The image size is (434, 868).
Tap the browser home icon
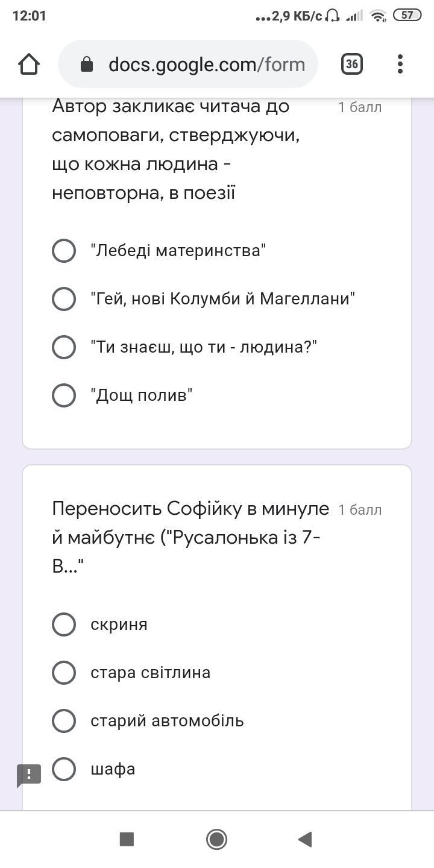click(29, 64)
